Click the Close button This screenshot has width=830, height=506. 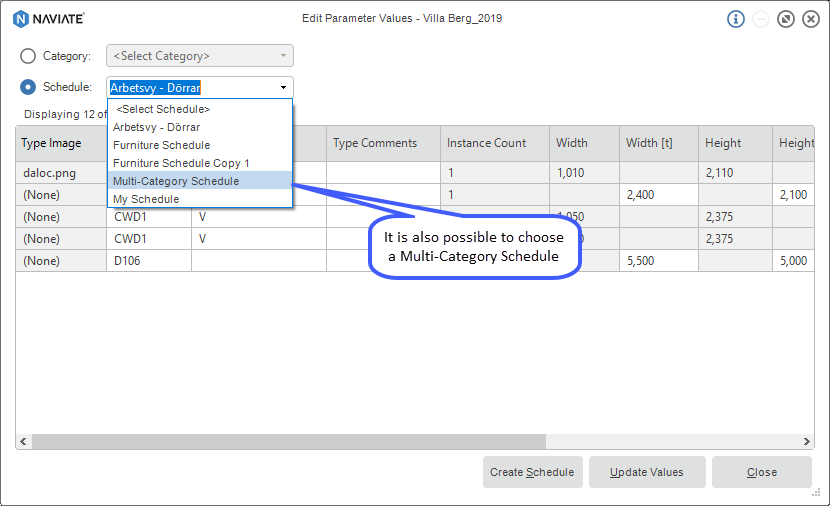[762, 472]
